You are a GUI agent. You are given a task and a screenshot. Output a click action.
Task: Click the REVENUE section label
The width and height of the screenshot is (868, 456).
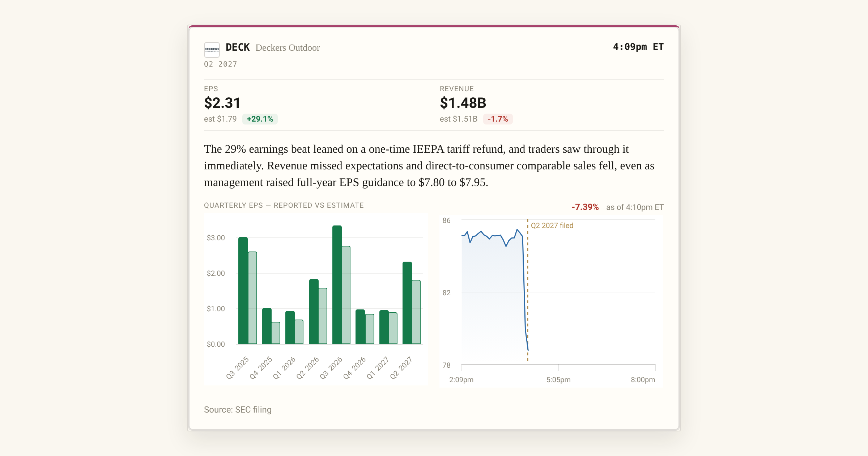[x=457, y=89]
